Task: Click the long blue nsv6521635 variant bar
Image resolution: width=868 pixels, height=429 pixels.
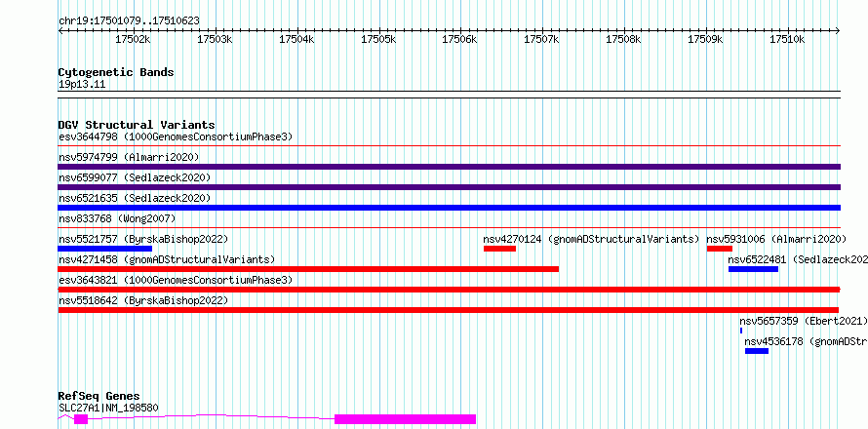Action: (450, 208)
